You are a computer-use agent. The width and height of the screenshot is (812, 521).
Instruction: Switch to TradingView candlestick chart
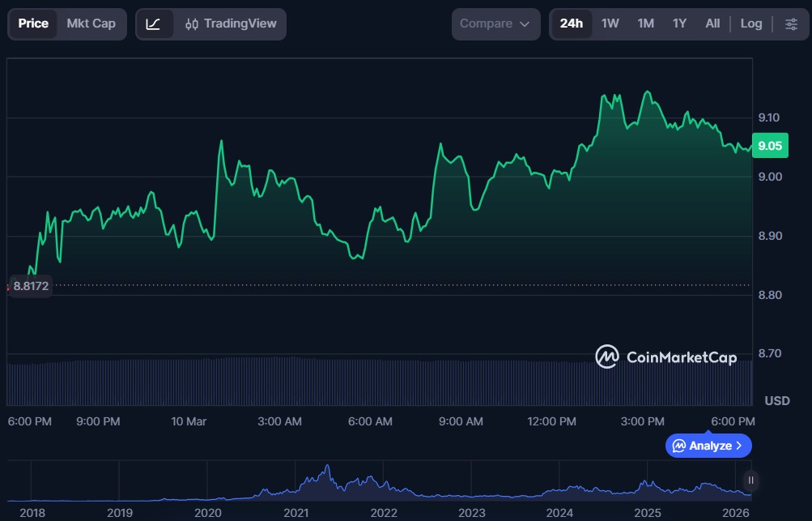point(230,24)
